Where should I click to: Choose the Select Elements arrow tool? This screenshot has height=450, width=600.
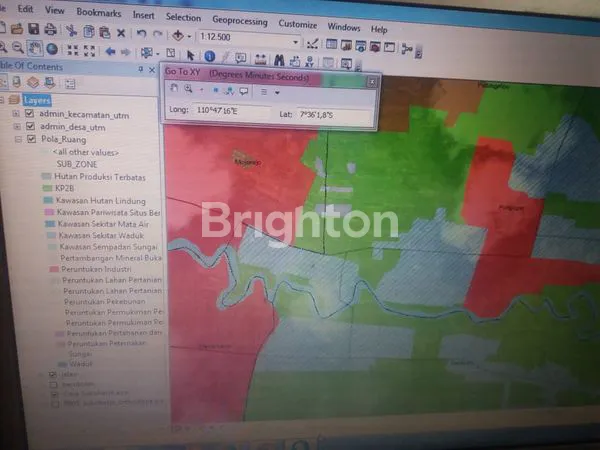pos(190,55)
